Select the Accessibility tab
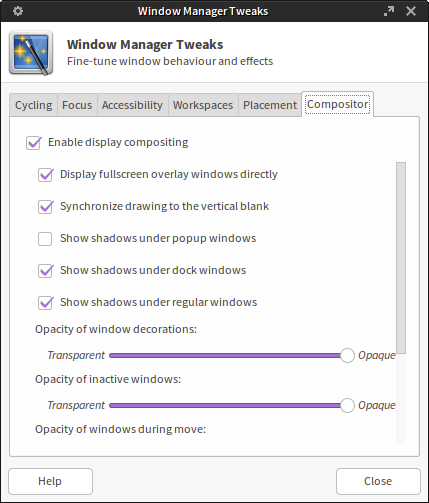The width and height of the screenshot is (429, 503). point(132,105)
